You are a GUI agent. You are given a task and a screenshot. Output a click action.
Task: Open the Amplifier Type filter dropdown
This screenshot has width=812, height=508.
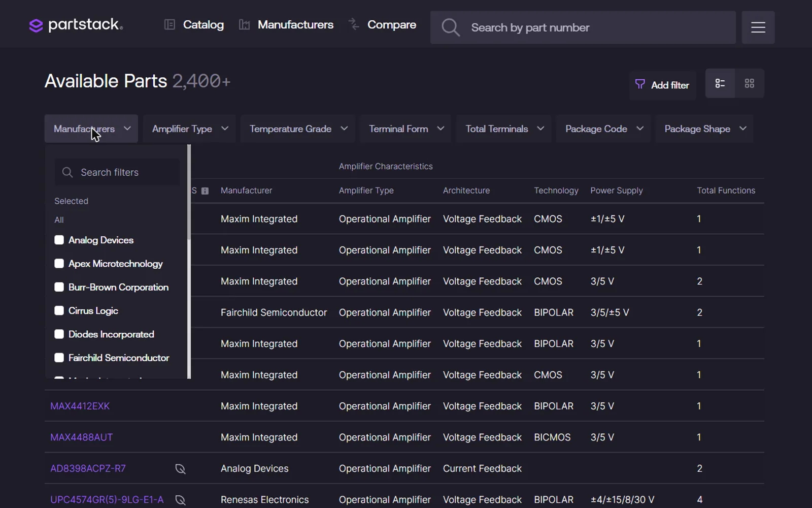189,129
